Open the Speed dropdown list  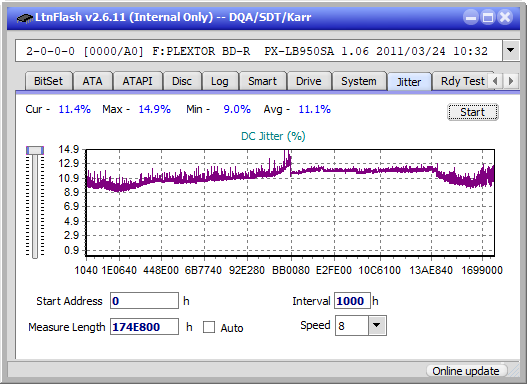pos(377,325)
